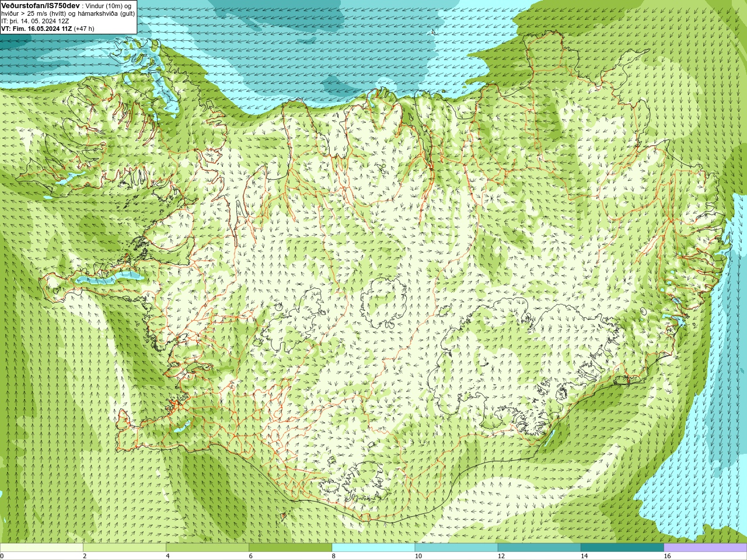Click the 'Vindur (10m) og' label
This screenshot has width=747, height=560.
(108, 6)
